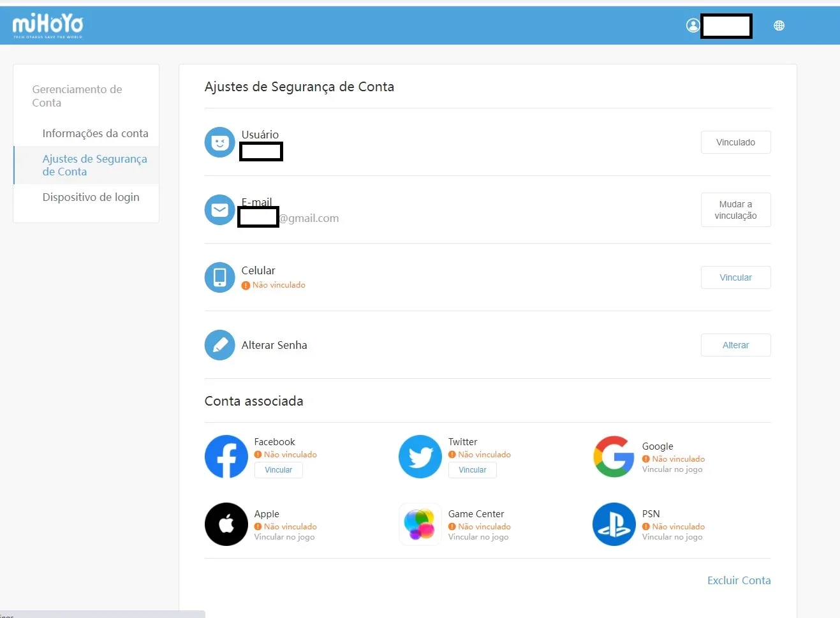The image size is (840, 618).
Task: Click the Usuário label
Action: click(x=260, y=135)
